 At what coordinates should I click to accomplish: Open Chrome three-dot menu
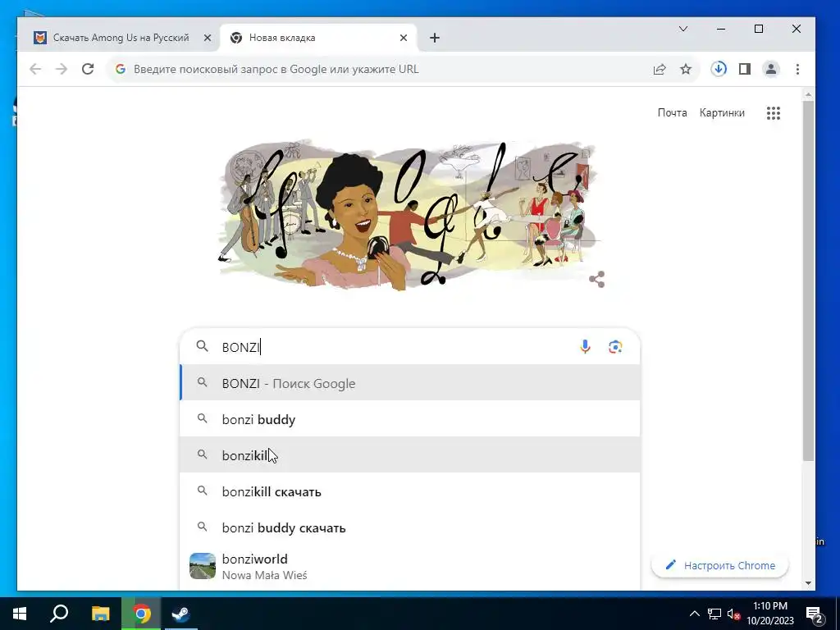(x=797, y=69)
